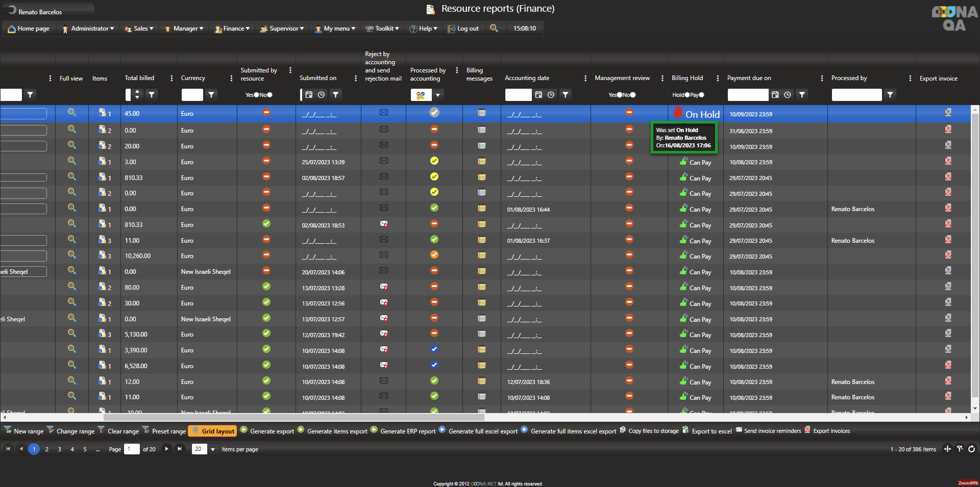Select Hold radio in Billing Hold filter
The width and height of the screenshot is (980, 487).
[687, 95]
